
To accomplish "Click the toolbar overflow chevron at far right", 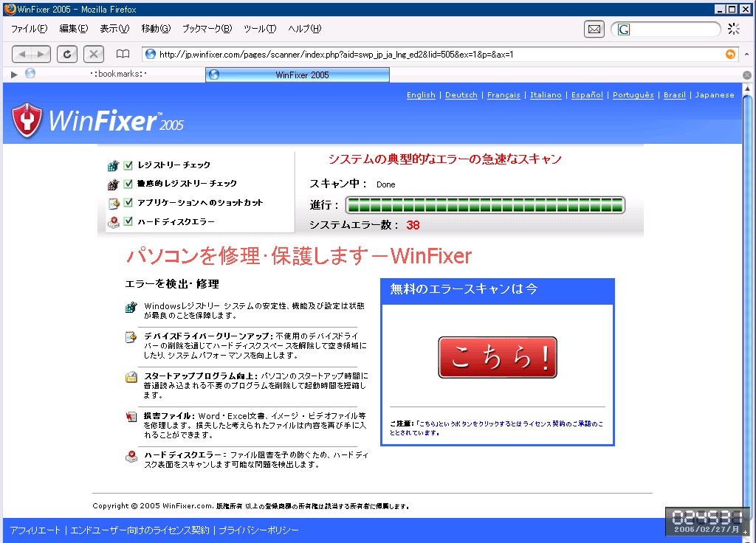I will tap(746, 54).
